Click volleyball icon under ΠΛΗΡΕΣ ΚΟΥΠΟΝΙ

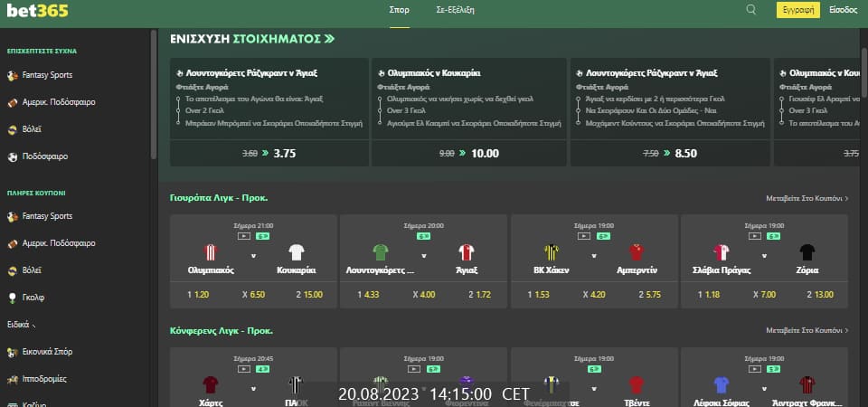pos(13,270)
